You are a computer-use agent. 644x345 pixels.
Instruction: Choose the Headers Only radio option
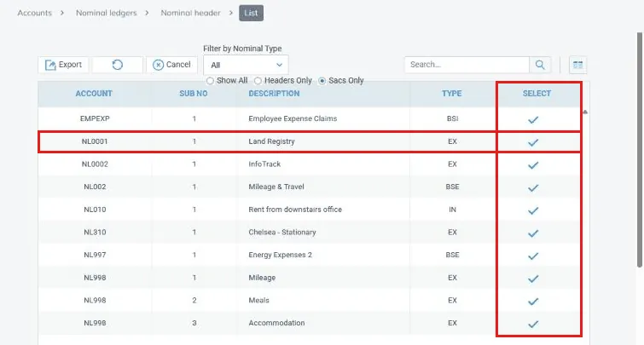tap(258, 81)
